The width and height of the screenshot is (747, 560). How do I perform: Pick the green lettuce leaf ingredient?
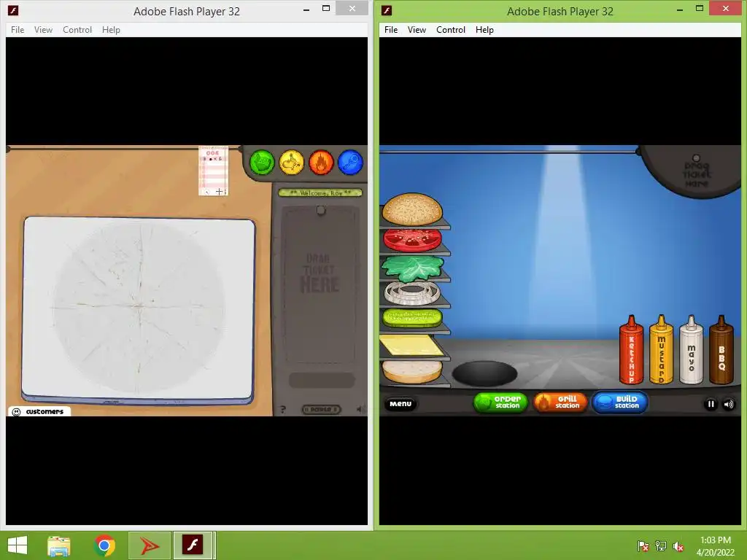[413, 268]
